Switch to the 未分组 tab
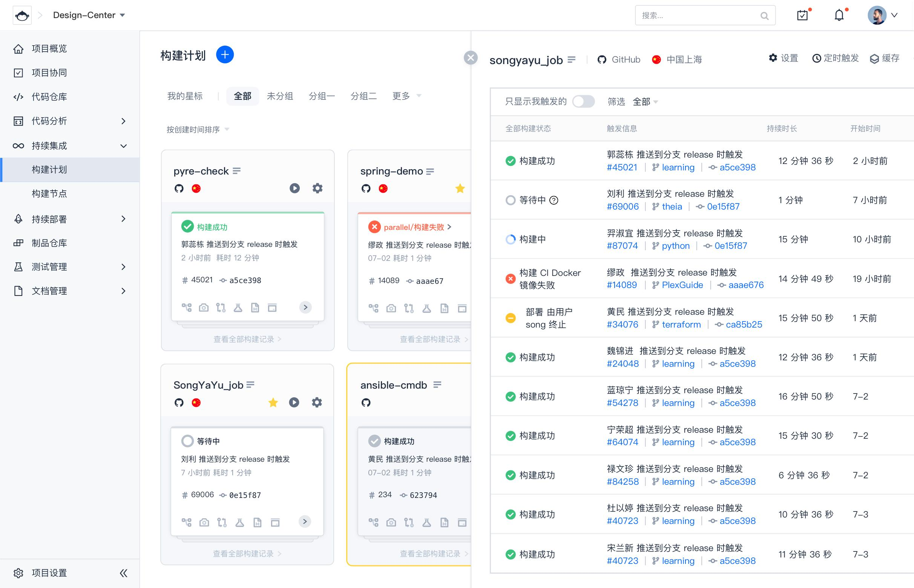 tap(279, 96)
